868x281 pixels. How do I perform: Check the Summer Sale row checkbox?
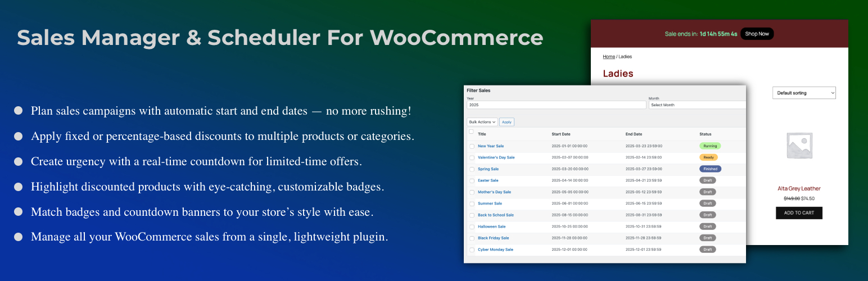(x=472, y=203)
